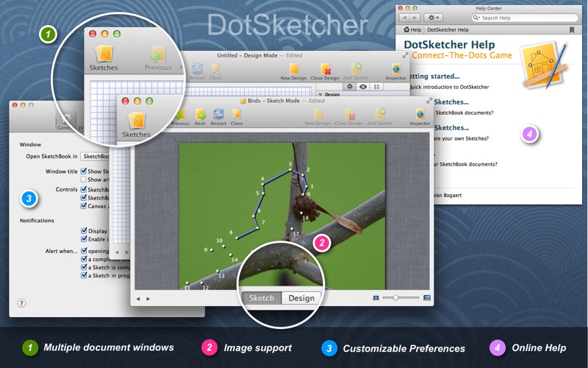Enter full screen in Untitled Design window

point(405,56)
